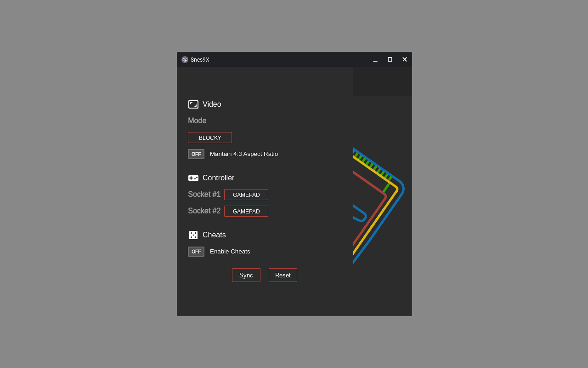The height and width of the screenshot is (368, 588).
Task: Close the Snes9X window
Action: pos(405,60)
